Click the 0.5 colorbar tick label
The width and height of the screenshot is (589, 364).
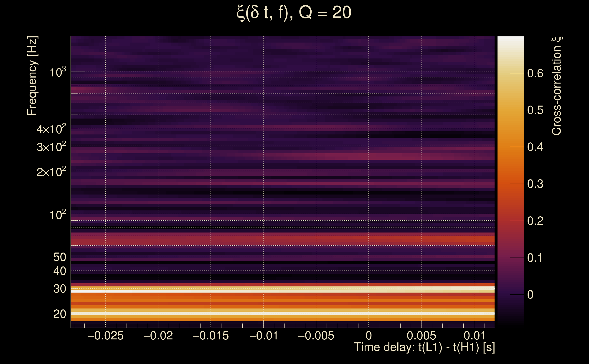[x=535, y=110]
